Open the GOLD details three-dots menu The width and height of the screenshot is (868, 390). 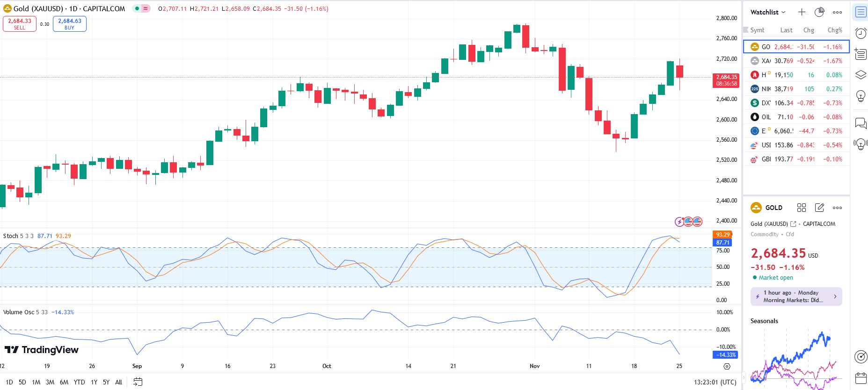pyautogui.click(x=837, y=208)
